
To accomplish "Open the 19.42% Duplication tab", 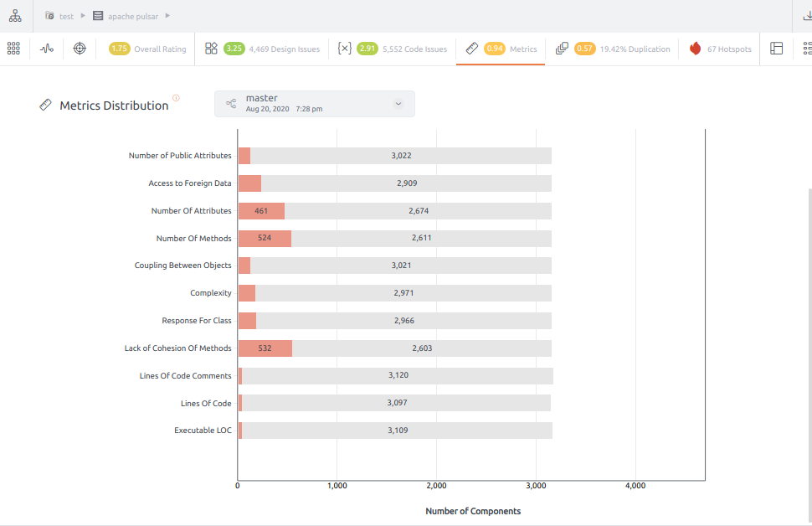I will (612, 49).
